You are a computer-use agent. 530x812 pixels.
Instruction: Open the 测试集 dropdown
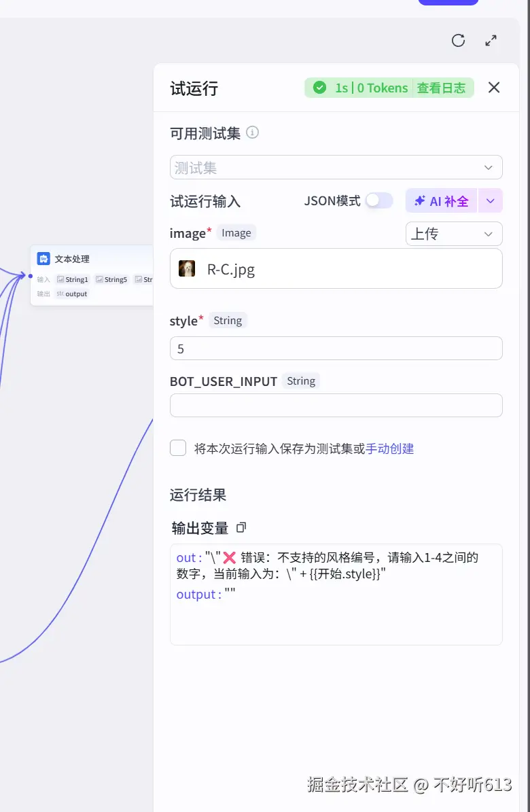tap(336, 167)
